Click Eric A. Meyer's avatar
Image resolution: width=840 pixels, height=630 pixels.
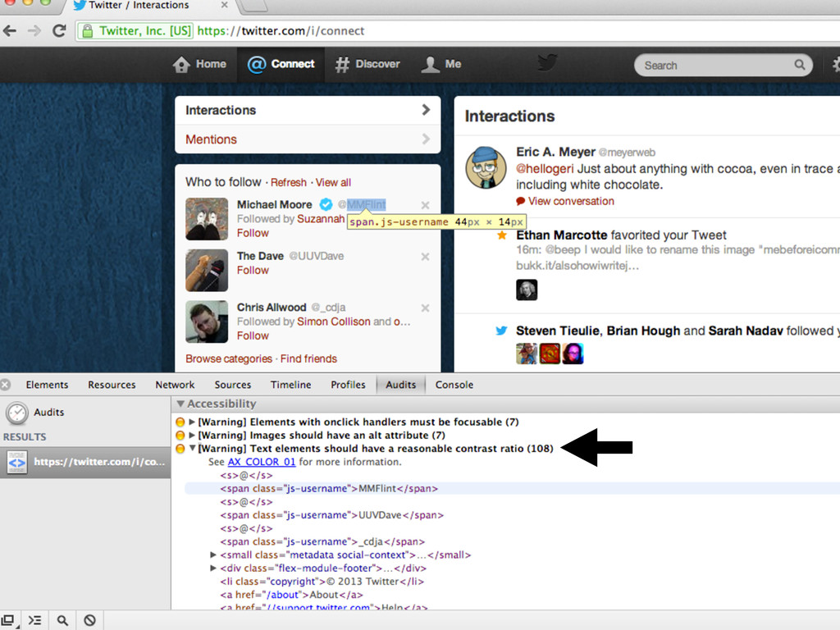coord(486,167)
